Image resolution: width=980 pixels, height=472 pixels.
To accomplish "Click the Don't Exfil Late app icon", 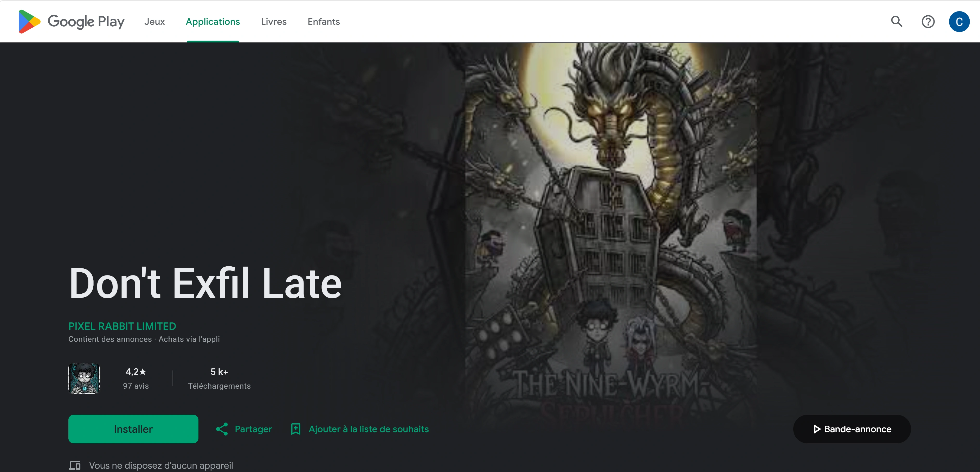I will coord(84,378).
